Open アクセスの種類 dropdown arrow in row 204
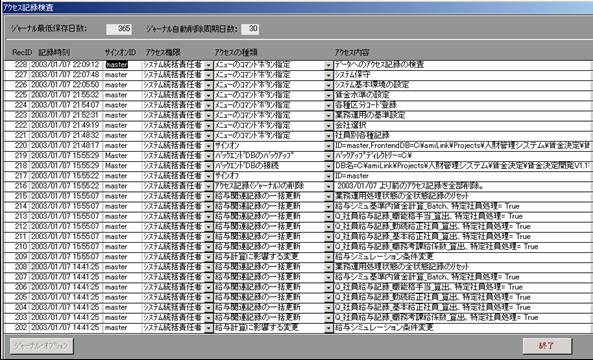593x360 pixels. [328, 307]
